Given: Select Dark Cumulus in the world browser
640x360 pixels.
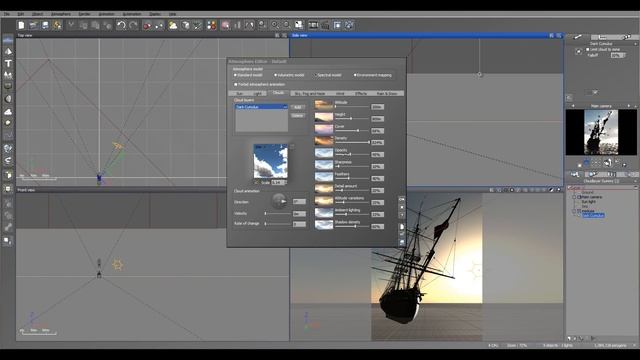Looking at the screenshot, I should pos(593,216).
